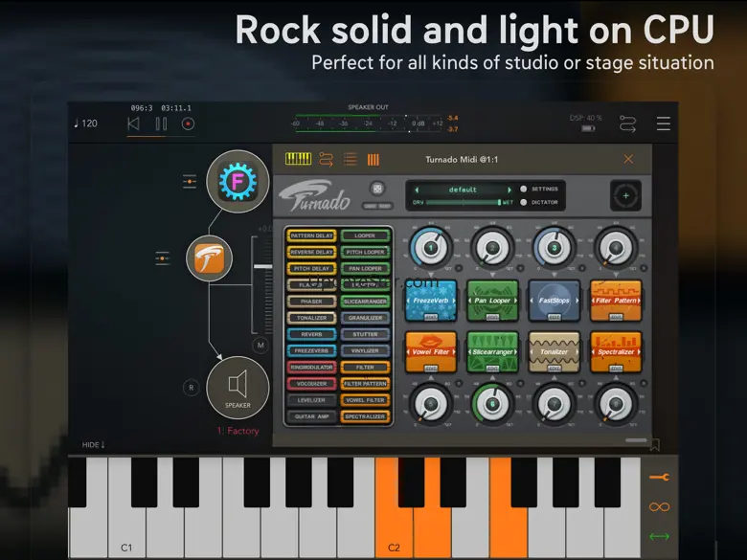747x560 pixels.
Task: Close the Turnado Midi plugin window
Action: pos(628,159)
